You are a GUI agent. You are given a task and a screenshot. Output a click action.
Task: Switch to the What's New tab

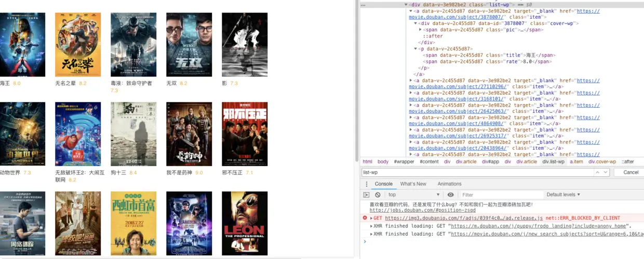pyautogui.click(x=413, y=184)
